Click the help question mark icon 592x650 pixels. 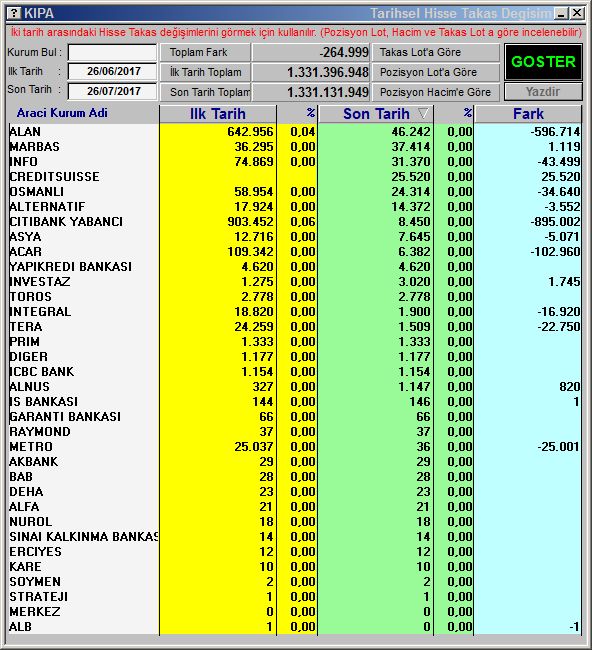coord(14,13)
